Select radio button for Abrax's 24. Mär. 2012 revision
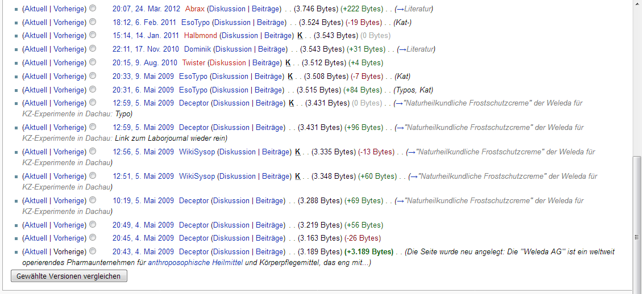644x294 pixels. coord(93,9)
